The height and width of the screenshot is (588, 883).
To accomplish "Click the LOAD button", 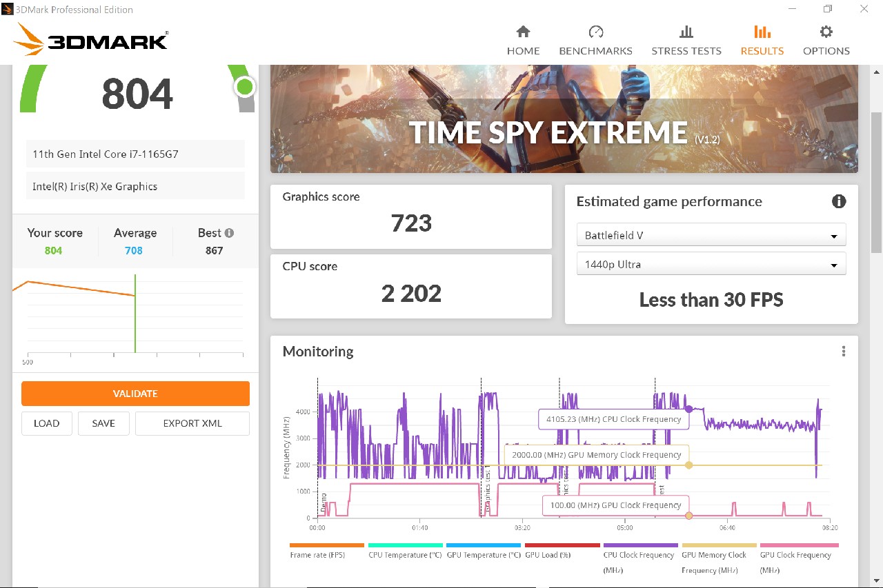I will coord(46,423).
